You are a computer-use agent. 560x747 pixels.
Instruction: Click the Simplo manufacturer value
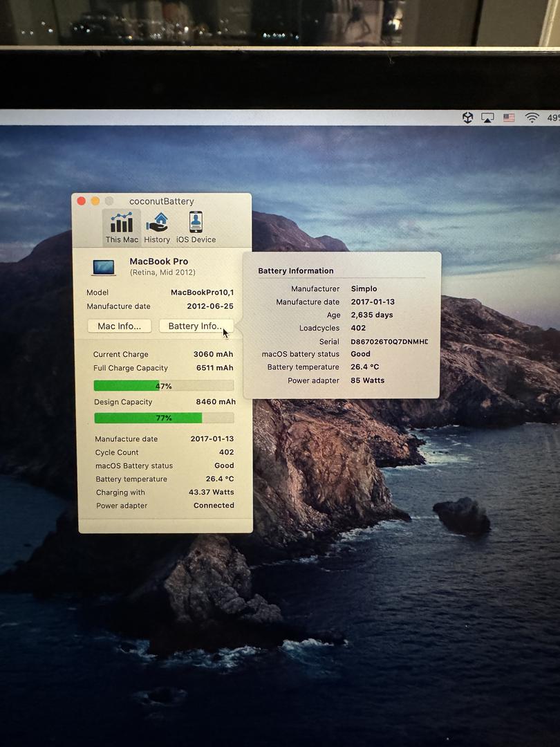pos(364,288)
